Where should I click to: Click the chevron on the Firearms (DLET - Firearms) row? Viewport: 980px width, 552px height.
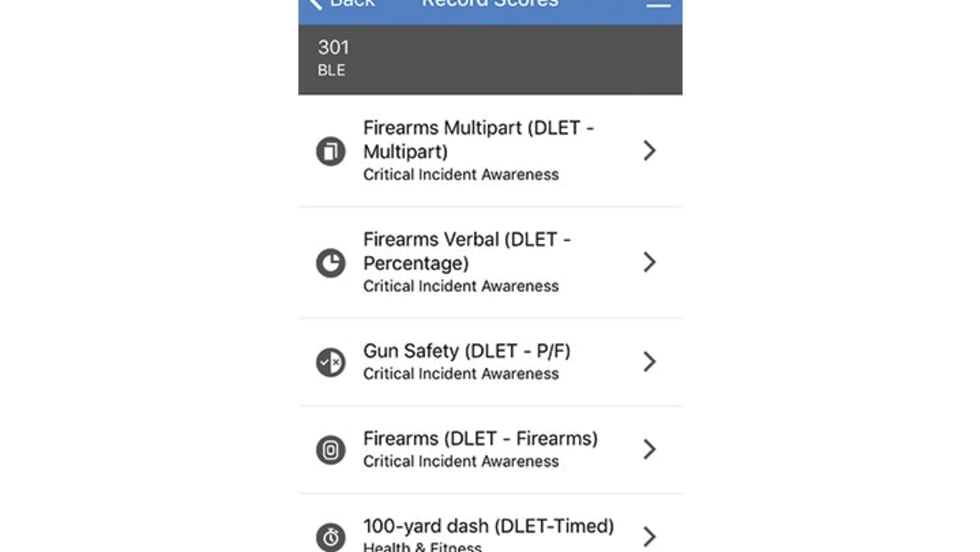pos(649,449)
